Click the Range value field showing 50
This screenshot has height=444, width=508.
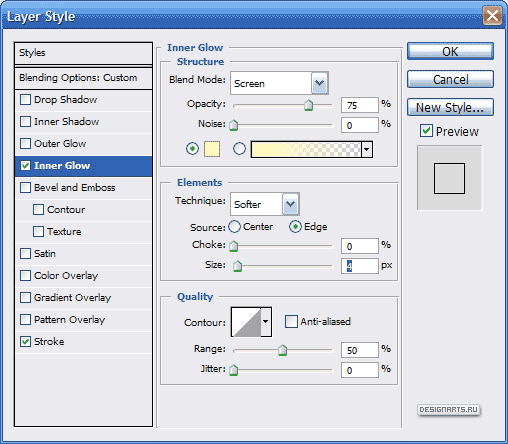[360, 350]
